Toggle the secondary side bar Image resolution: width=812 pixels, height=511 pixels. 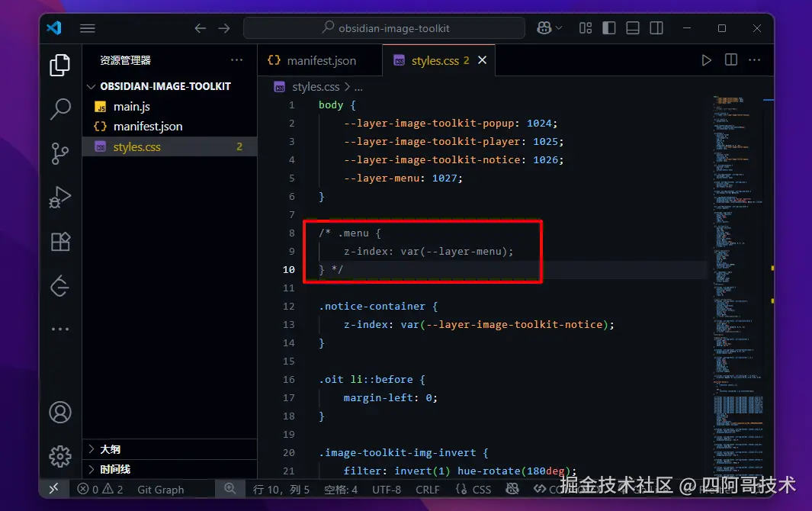tap(656, 28)
